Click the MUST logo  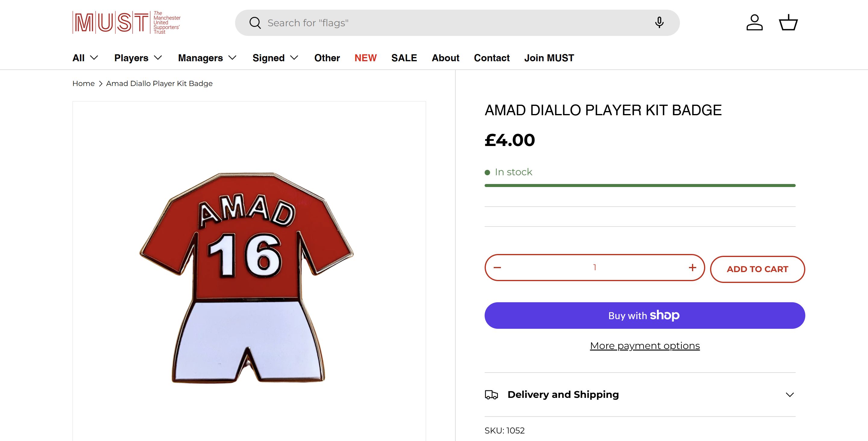[126, 23]
